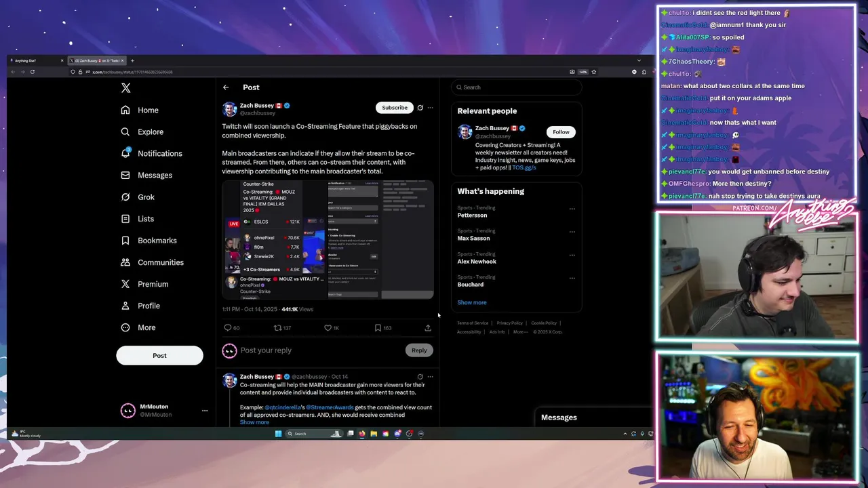Open Messages from the left sidebar
The image size is (868, 488).
[146, 175]
